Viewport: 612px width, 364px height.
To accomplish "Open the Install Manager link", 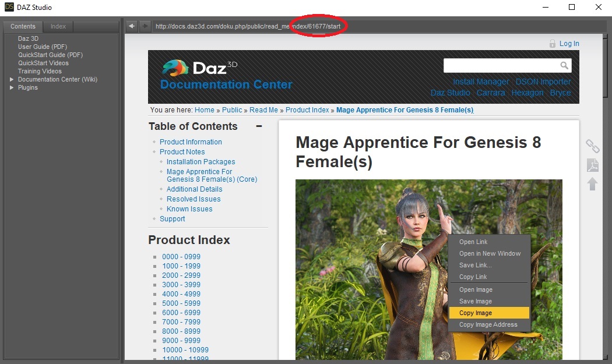I will [x=480, y=82].
